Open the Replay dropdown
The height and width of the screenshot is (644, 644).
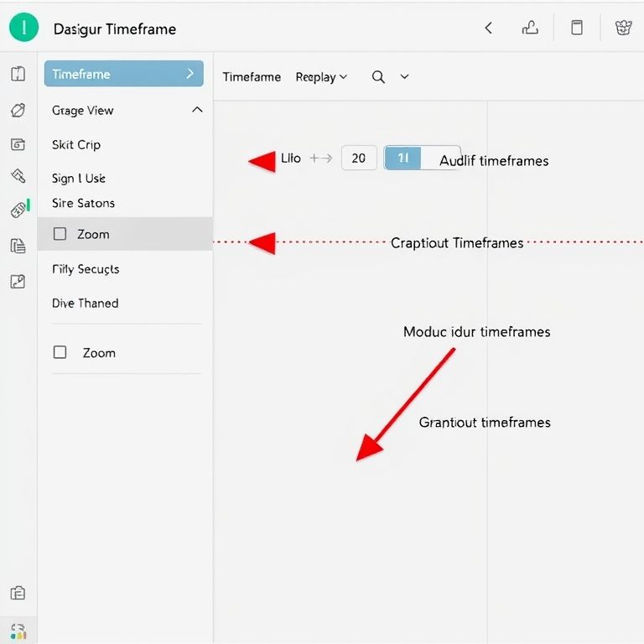[x=320, y=77]
